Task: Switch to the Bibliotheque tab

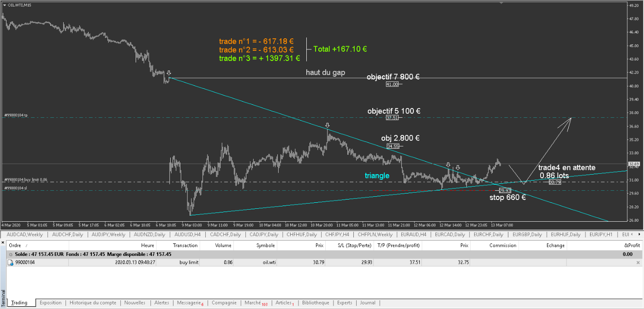Action: pyautogui.click(x=316, y=303)
